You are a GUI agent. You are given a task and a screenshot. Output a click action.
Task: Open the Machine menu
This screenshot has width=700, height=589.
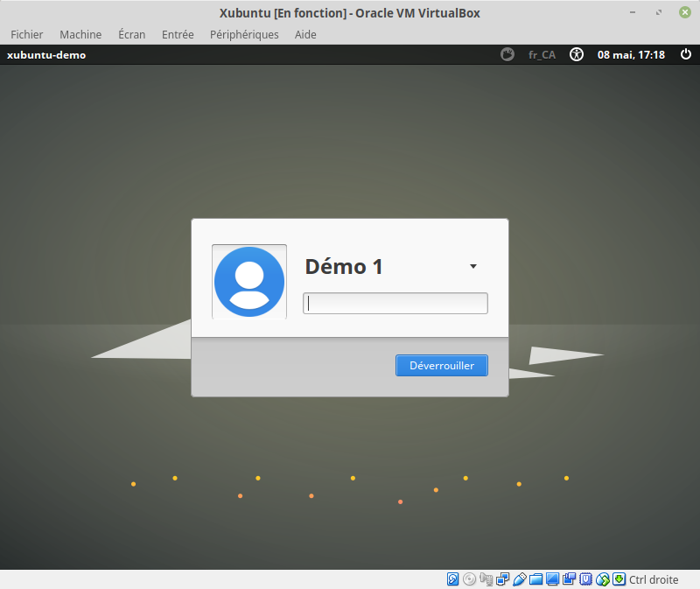(80, 34)
